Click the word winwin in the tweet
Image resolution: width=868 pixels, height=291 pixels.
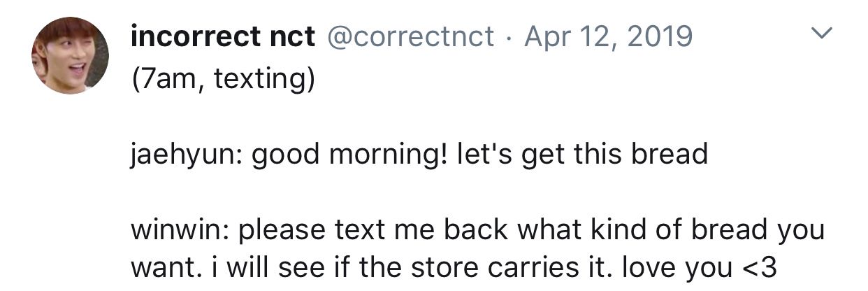(x=180, y=230)
